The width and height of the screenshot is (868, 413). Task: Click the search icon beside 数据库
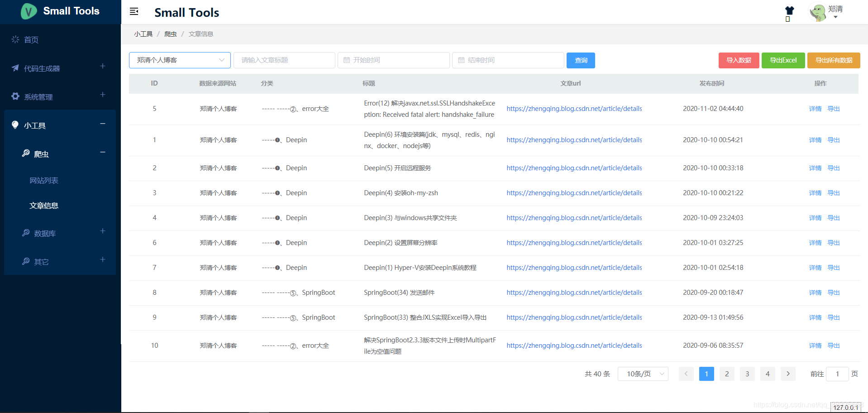pyautogui.click(x=26, y=233)
